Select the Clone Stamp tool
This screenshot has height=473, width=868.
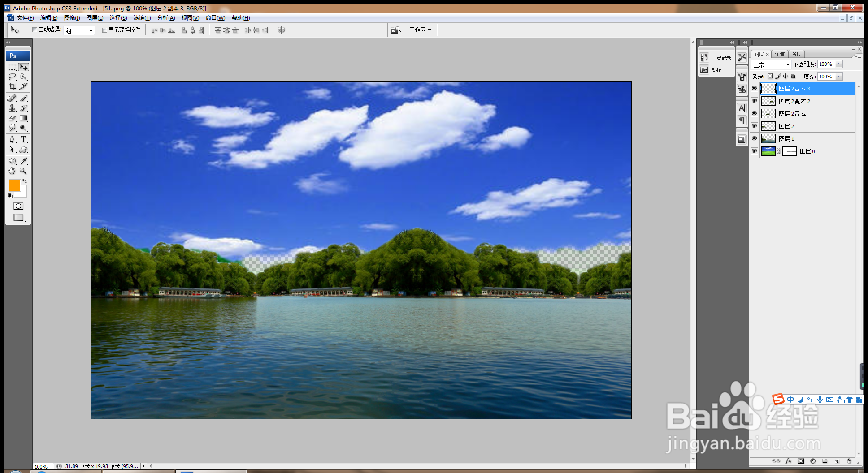point(12,108)
